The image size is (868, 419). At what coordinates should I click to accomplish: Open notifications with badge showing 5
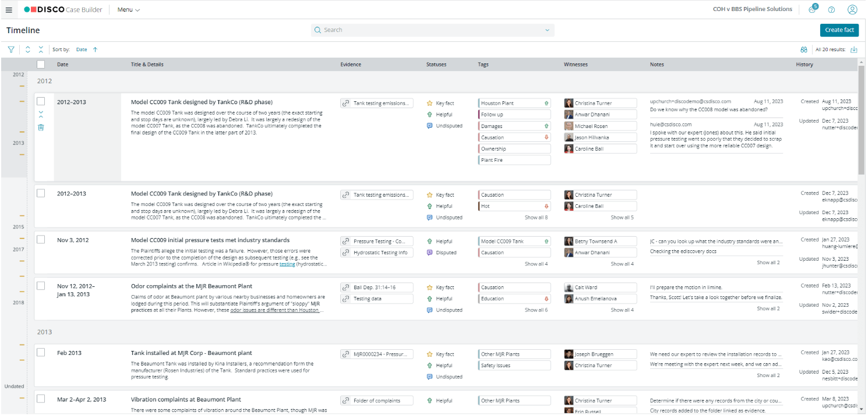click(811, 9)
